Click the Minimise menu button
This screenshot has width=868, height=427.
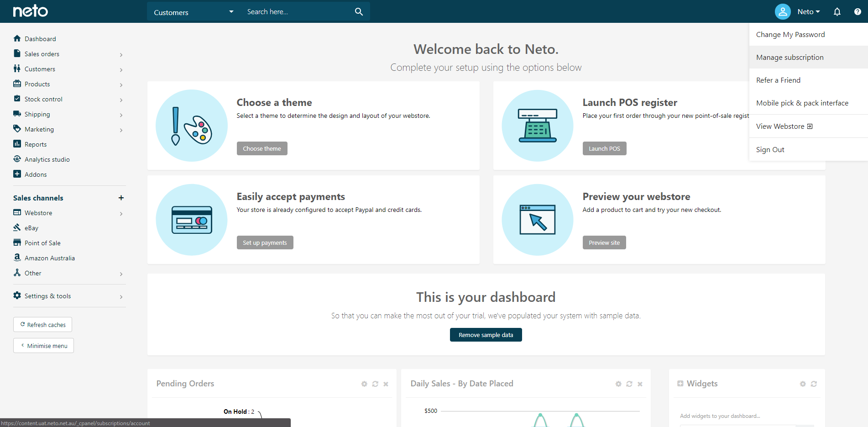pyautogui.click(x=43, y=346)
